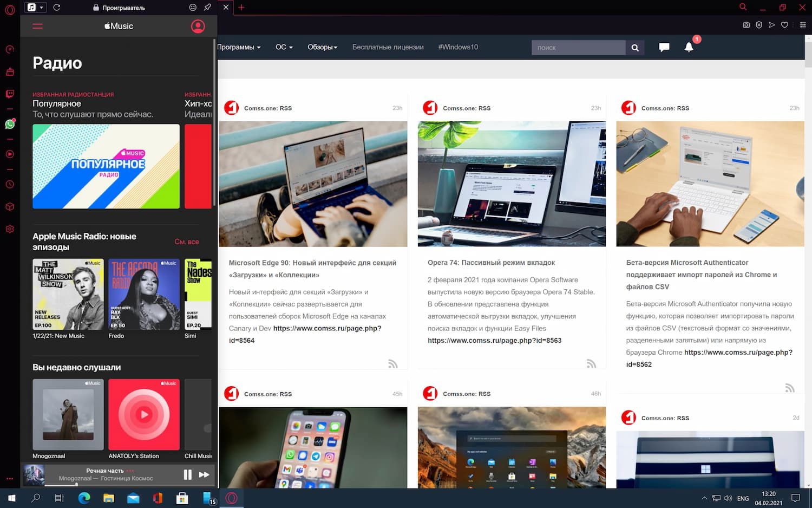Viewport: 812px width, 508px height.
Task: Click the Player icon in the sidebar
Action: tap(10, 154)
